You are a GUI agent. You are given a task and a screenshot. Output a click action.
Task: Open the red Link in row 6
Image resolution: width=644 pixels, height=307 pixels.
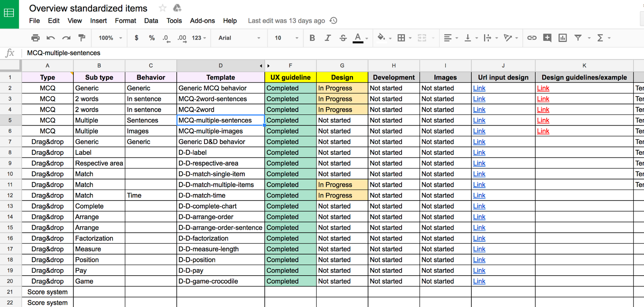pyautogui.click(x=543, y=131)
